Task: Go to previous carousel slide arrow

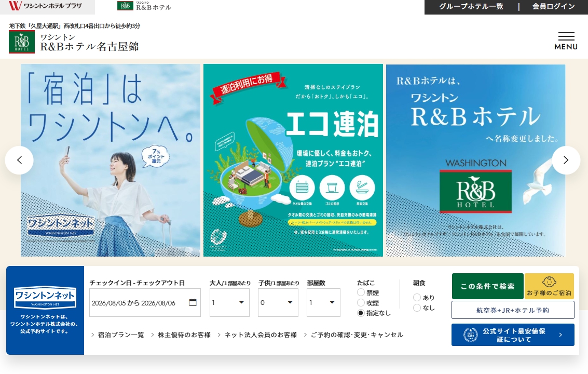Action: [19, 160]
